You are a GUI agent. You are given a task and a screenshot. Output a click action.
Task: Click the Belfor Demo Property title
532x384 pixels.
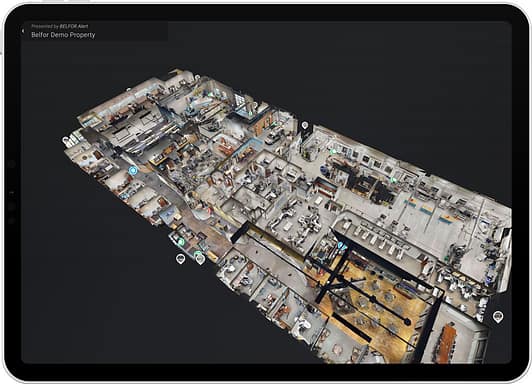point(63,35)
